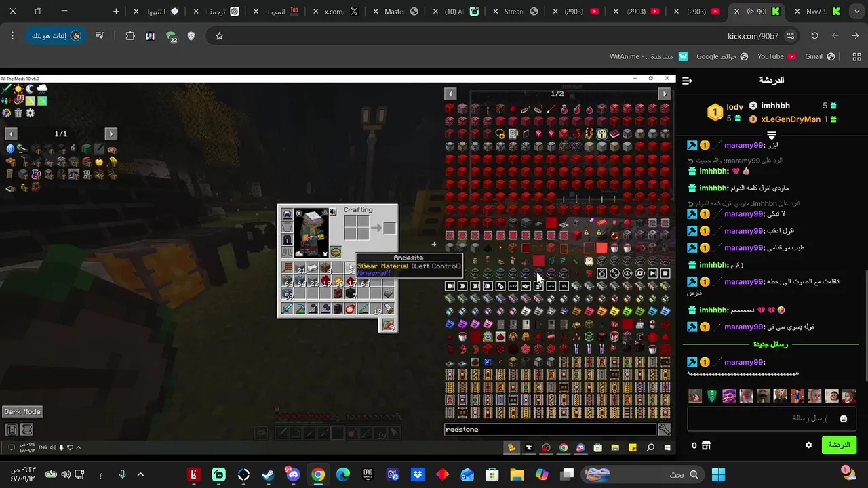Go to next JEI item page arrow
The image size is (868, 488).
pyautogui.click(x=665, y=94)
